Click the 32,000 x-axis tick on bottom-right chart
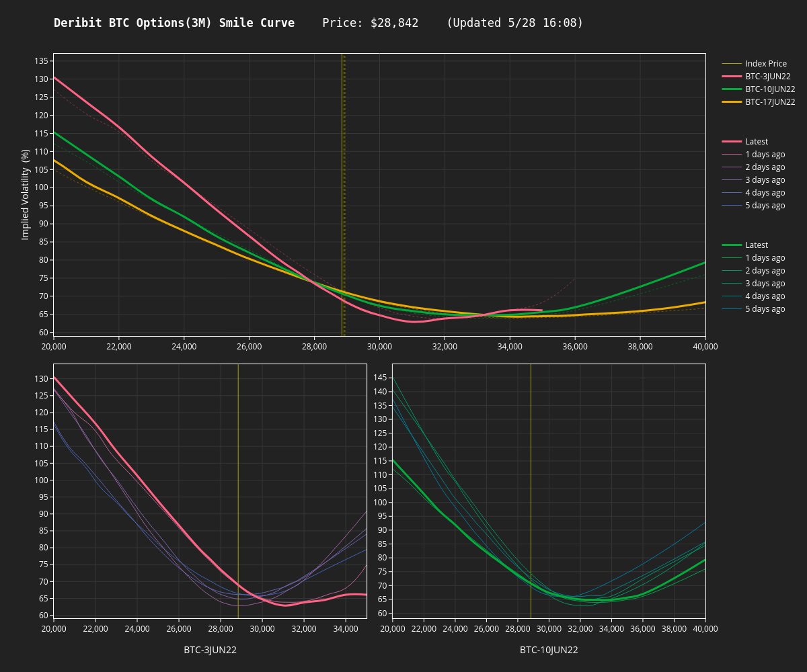The height and width of the screenshot is (672, 807). [x=580, y=628]
